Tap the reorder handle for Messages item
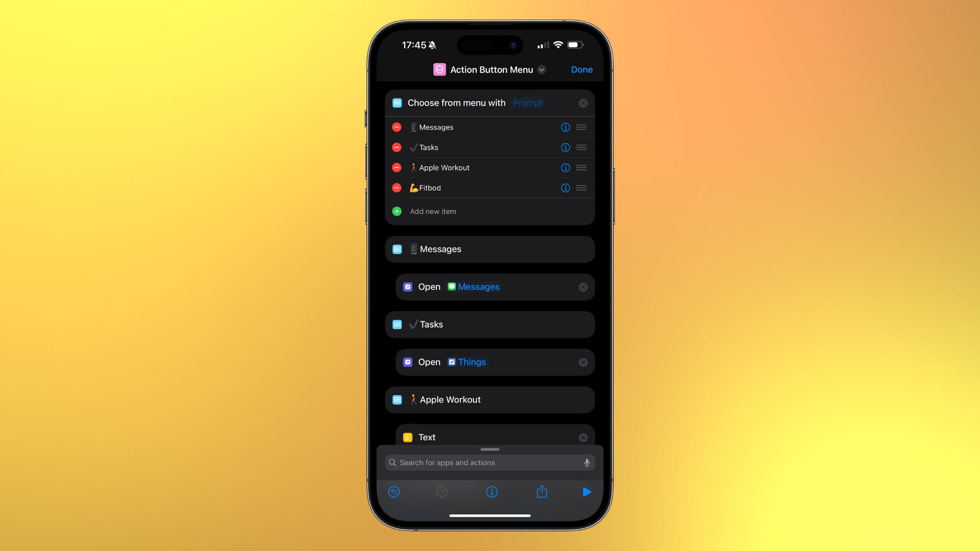 click(x=581, y=127)
